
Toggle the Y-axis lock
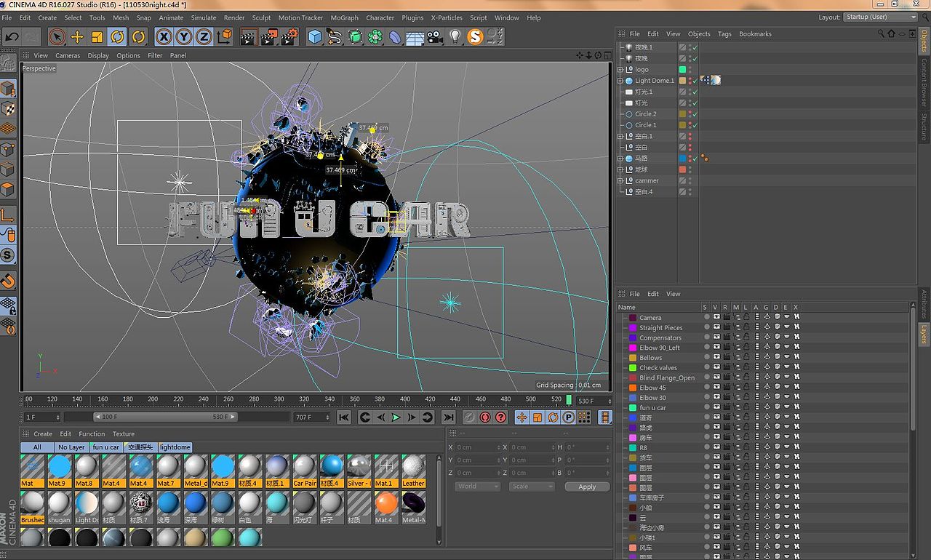[184, 36]
